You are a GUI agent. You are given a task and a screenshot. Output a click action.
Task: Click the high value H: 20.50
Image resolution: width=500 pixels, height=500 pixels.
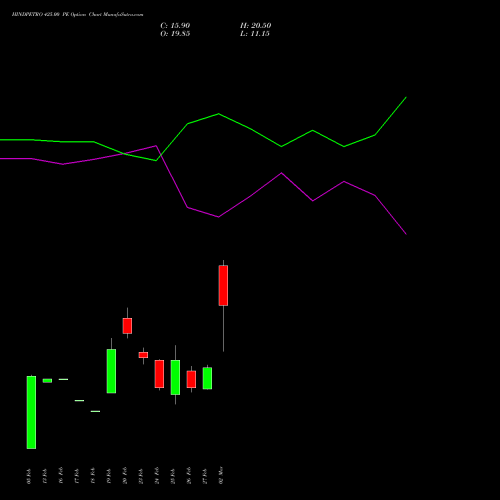[255, 26]
